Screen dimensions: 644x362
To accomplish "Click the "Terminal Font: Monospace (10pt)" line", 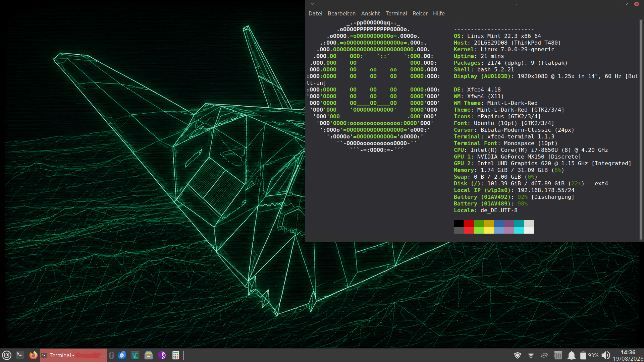I will pos(505,143).
